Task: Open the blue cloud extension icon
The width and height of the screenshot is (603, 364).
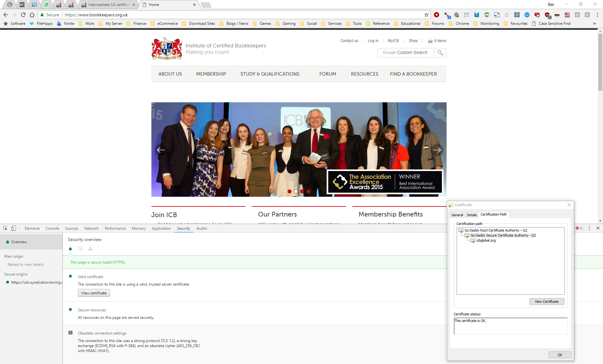Action: [x=527, y=15]
